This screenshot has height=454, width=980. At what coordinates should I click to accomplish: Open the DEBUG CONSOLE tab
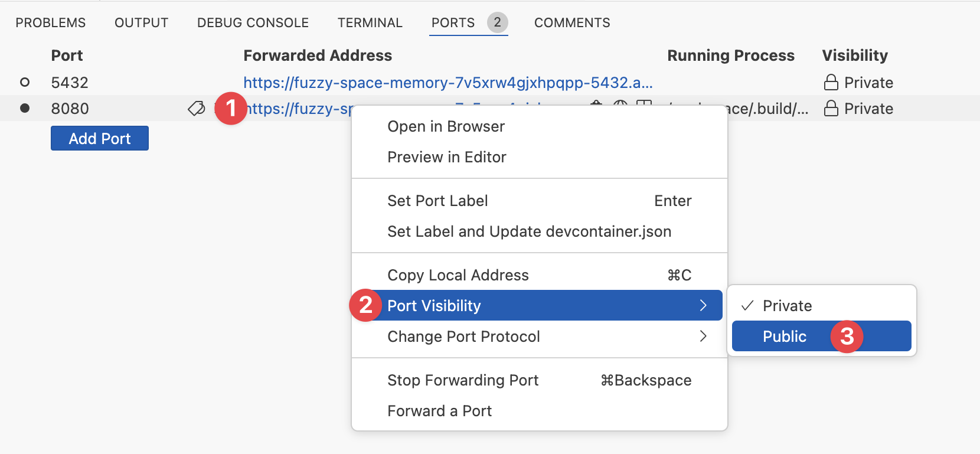coord(253,23)
